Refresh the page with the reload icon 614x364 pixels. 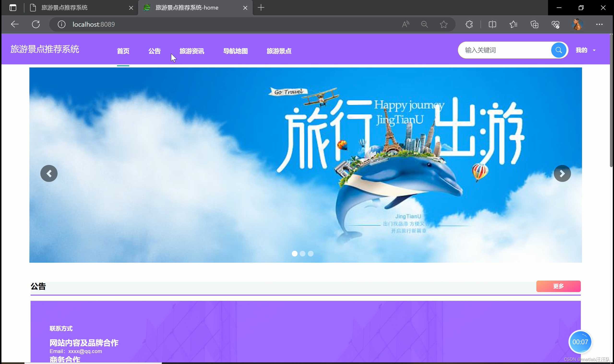tap(36, 24)
